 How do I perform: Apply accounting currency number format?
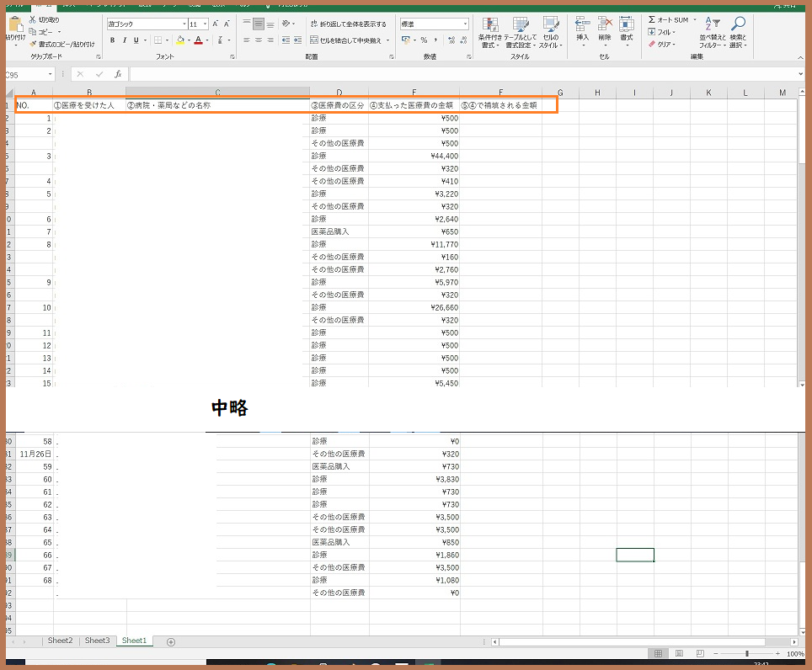tap(406, 40)
